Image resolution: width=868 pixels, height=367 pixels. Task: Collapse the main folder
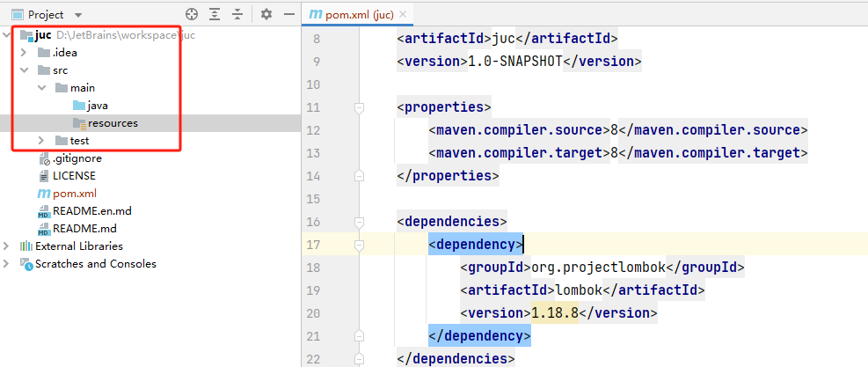point(41,88)
